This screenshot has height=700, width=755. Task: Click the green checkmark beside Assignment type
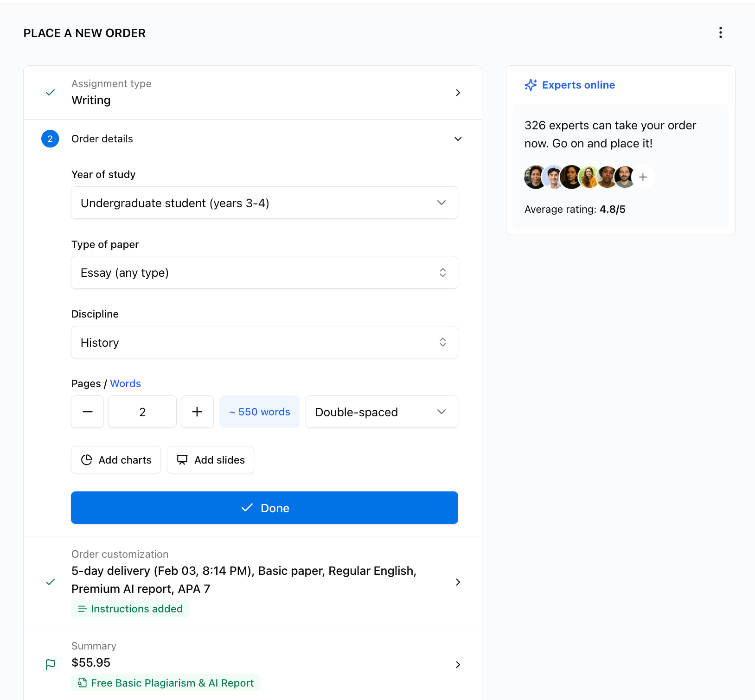pos(51,92)
